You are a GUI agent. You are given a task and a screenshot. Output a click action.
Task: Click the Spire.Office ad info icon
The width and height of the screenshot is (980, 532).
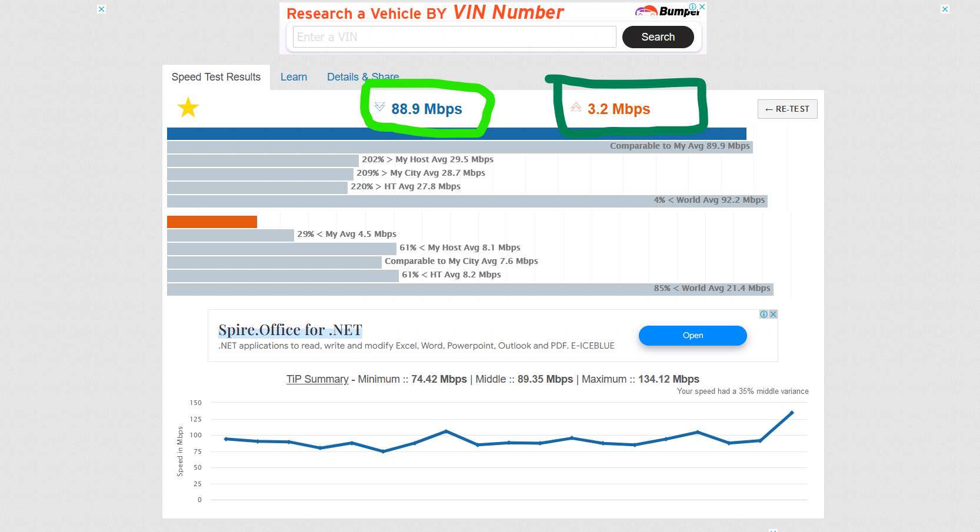764,314
